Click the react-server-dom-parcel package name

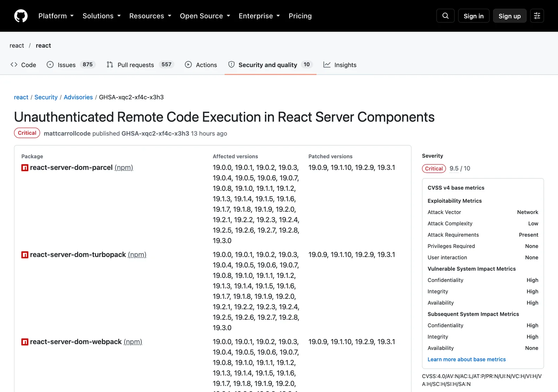tap(71, 168)
